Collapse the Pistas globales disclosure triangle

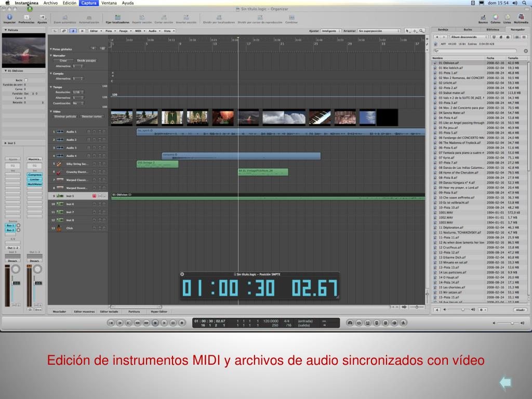pos(51,49)
